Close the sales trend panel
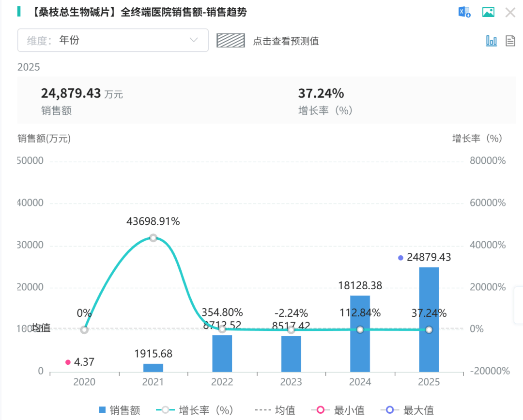This screenshot has width=523, height=420. [510, 13]
